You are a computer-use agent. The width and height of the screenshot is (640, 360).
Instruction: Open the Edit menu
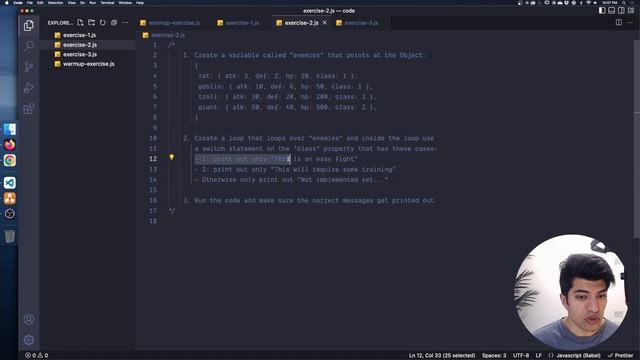(x=40, y=2)
